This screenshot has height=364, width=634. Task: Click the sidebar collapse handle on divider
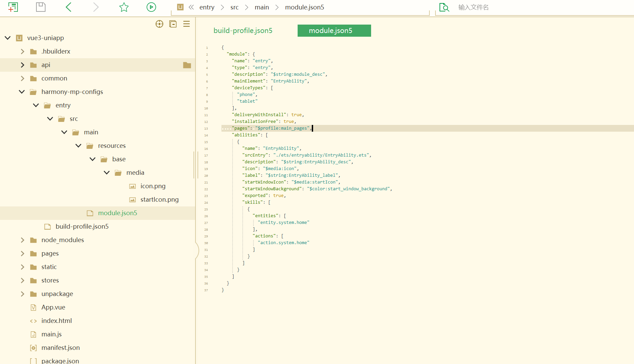click(197, 250)
